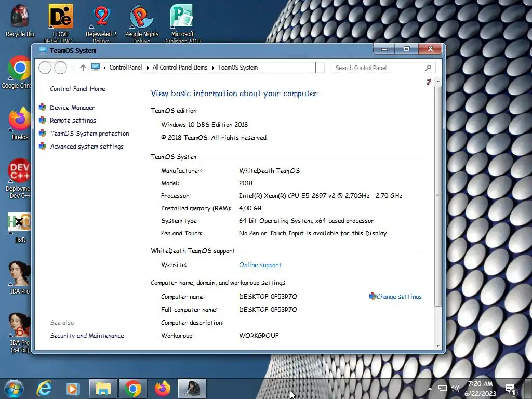Open the Start menu orb
Image resolution: width=532 pixels, height=399 pixels.
(14, 389)
